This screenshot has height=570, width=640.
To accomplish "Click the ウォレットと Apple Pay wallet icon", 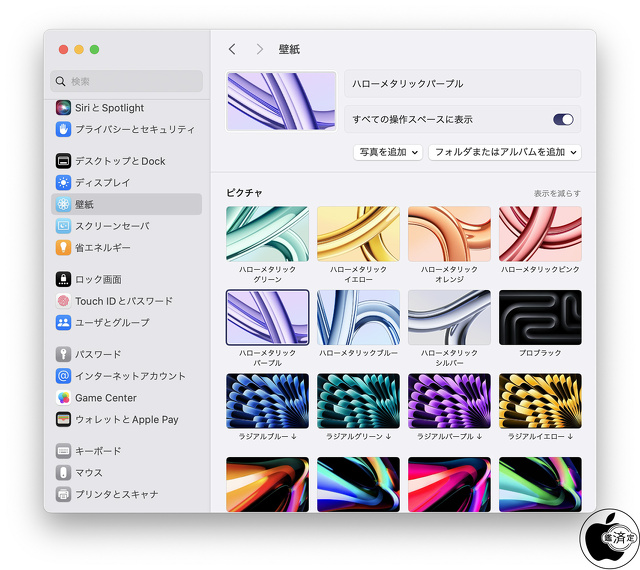I will pos(63,419).
